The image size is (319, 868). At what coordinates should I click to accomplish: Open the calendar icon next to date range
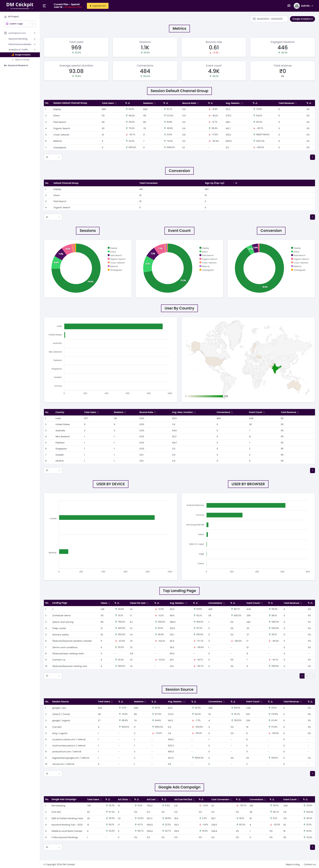255,19
